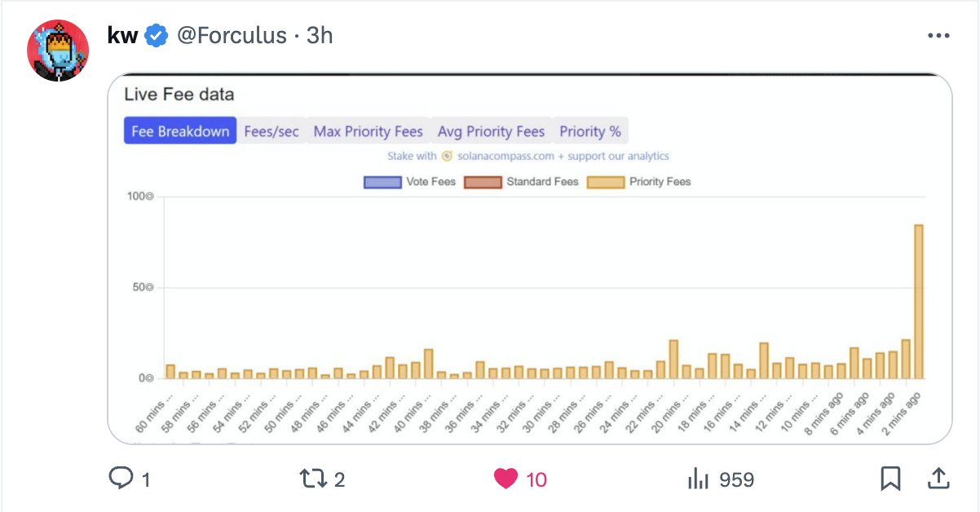Open the Max Priority Fees tab
The image size is (980, 512).
pos(369,131)
